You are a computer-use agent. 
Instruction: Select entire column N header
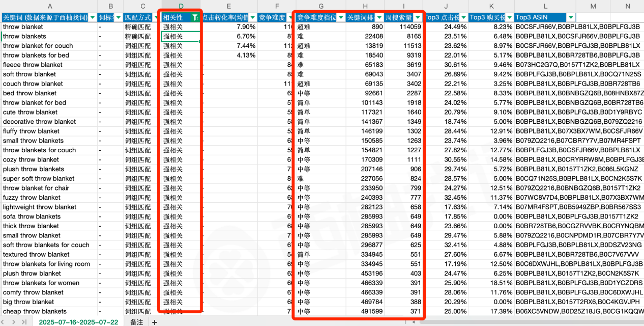click(627, 6)
